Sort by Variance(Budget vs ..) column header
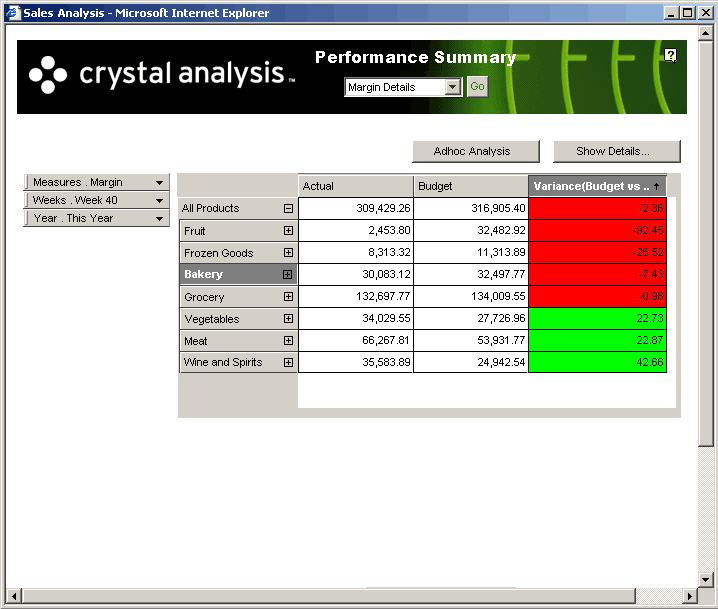Viewport: 718px width, 609px height. [x=597, y=186]
